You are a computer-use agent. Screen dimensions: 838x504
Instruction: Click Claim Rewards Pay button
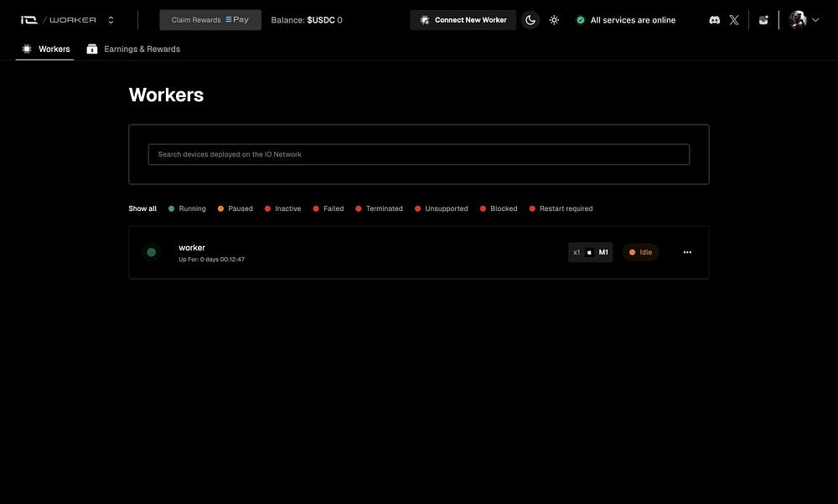point(210,20)
